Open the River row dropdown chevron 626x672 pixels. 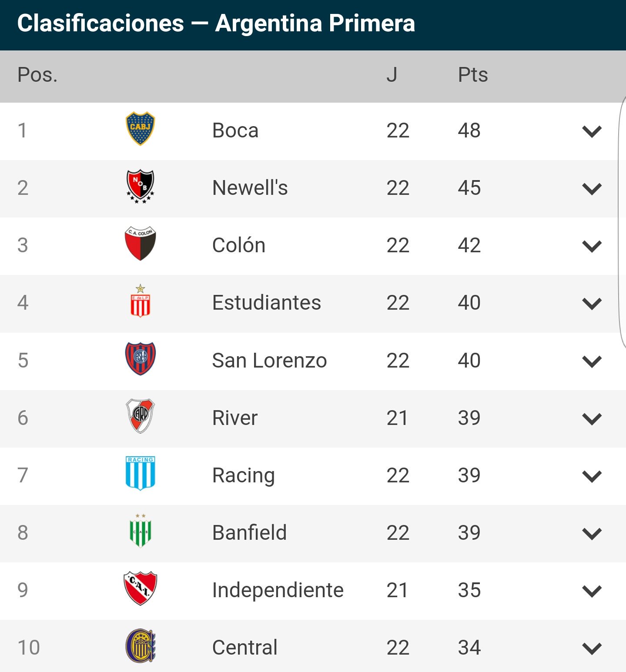pos(592,419)
